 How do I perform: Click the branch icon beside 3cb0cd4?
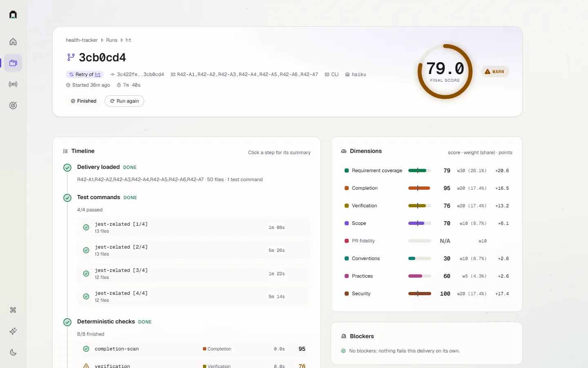click(71, 57)
